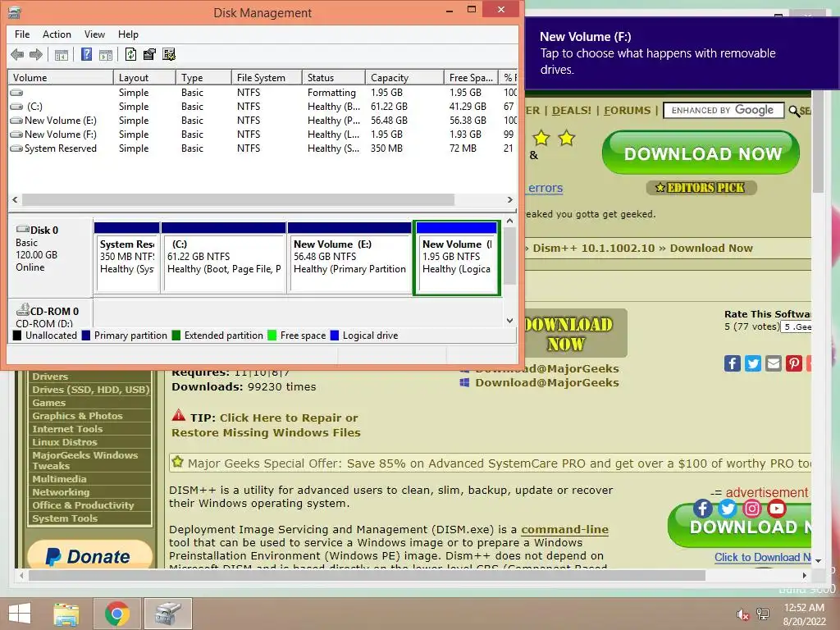
Task: Select the CD-ROM 0 label panel
Action: (50, 314)
